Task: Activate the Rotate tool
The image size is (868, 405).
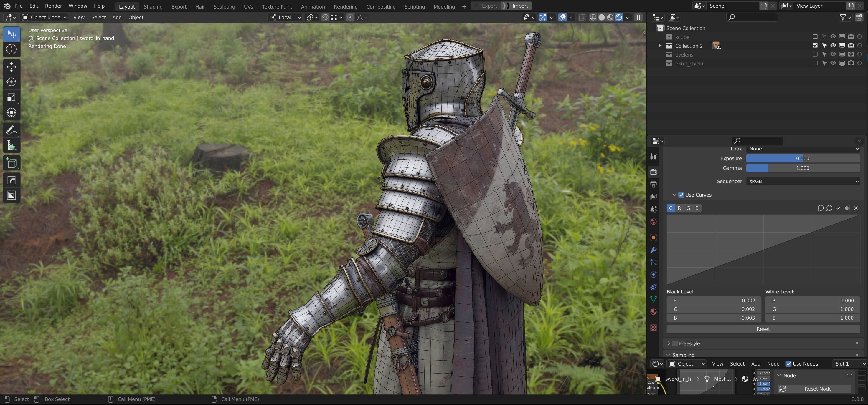Action: point(11,82)
